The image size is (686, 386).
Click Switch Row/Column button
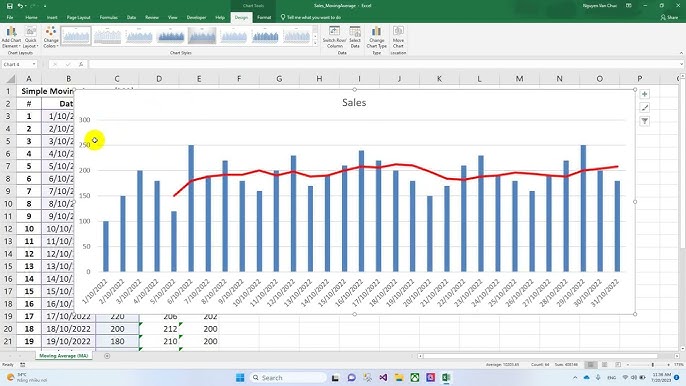click(x=335, y=37)
